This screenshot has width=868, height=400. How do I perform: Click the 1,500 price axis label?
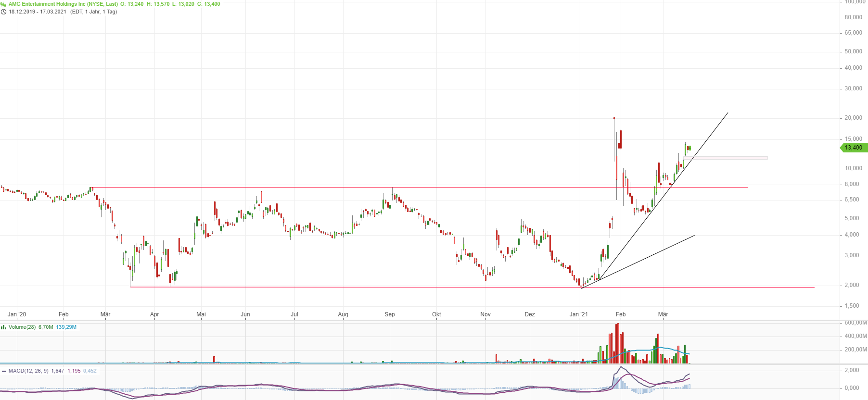tap(852, 306)
